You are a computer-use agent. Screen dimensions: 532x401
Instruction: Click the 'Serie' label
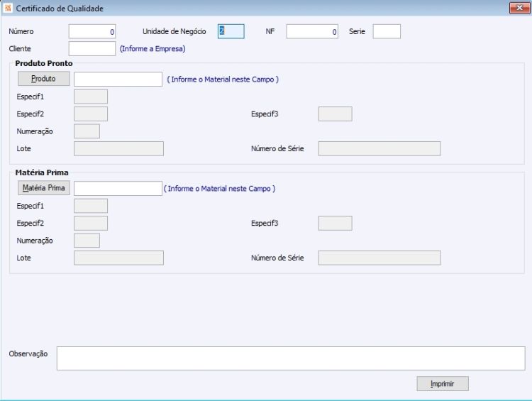coord(357,31)
